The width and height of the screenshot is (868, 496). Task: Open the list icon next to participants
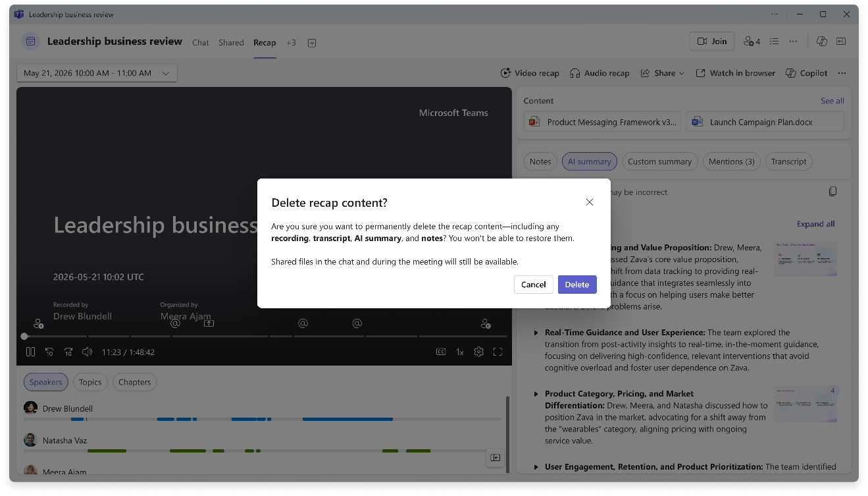click(x=775, y=41)
